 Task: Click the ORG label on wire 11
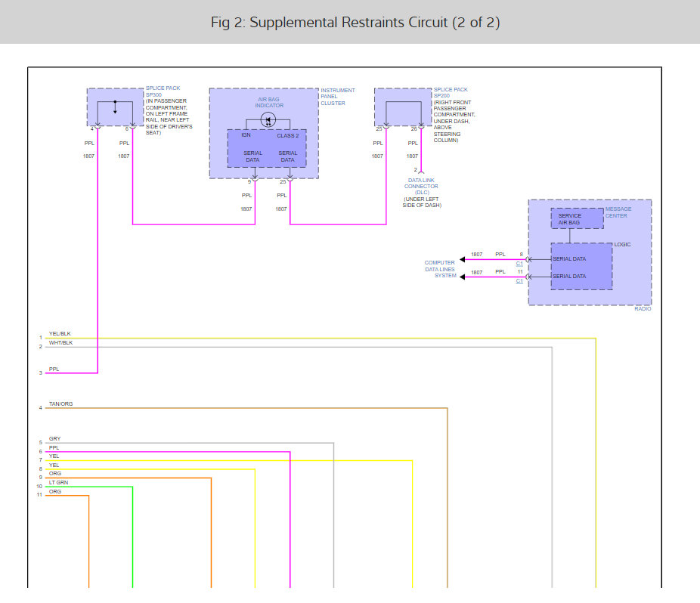pyautogui.click(x=55, y=491)
